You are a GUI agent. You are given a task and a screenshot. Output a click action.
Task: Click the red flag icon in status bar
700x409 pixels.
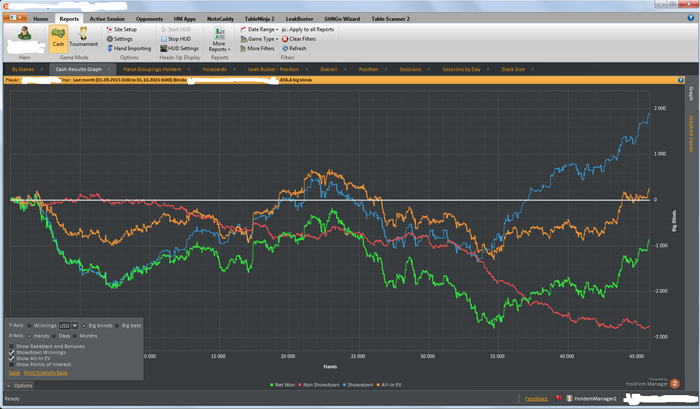click(x=558, y=398)
